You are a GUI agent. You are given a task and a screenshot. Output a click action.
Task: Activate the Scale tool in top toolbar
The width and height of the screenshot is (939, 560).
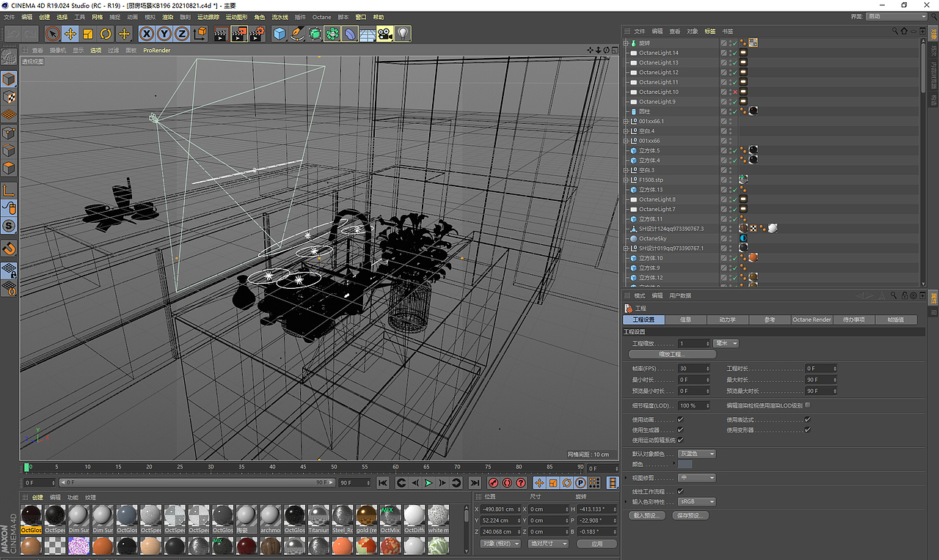88,34
